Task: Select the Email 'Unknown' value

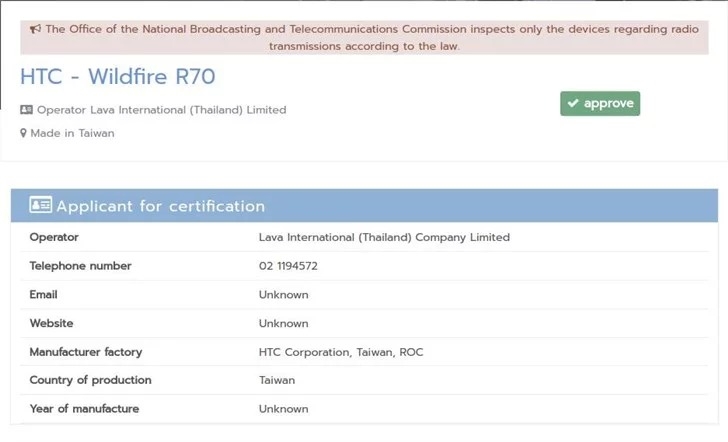Action: coord(284,295)
